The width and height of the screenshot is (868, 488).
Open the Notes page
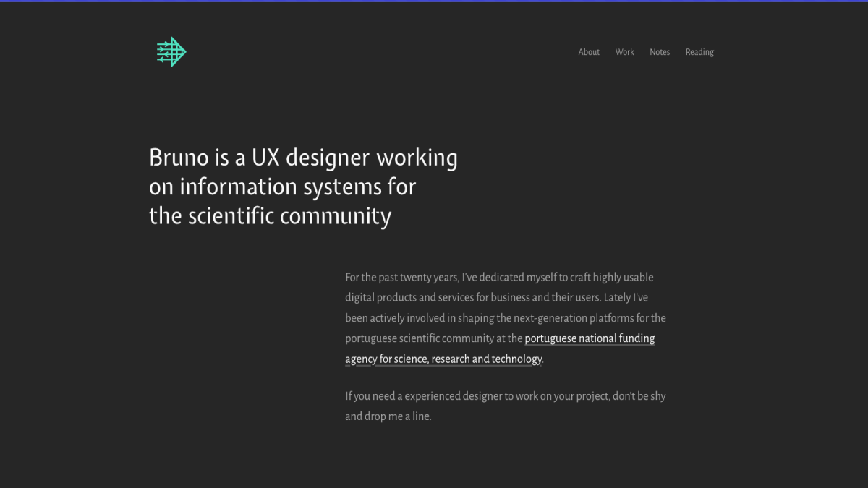tap(659, 52)
